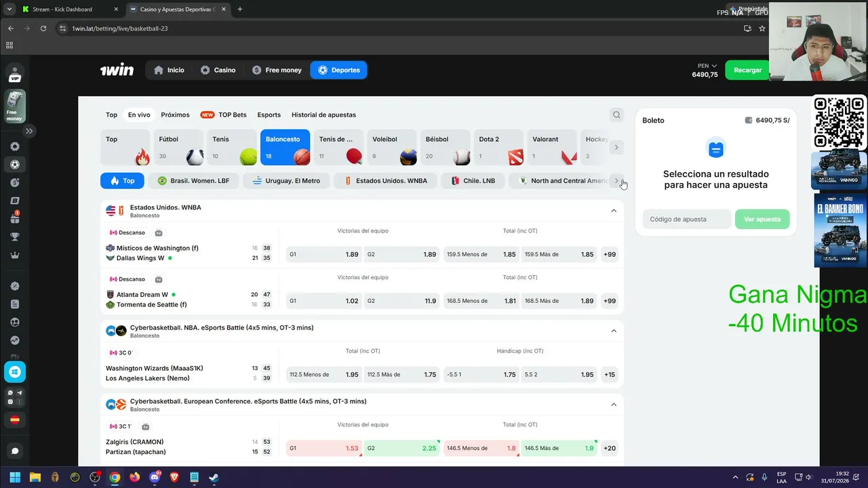The image size is (868, 488).
Task: Filter by Brasil. Women. LBF league
Action: coord(193,181)
